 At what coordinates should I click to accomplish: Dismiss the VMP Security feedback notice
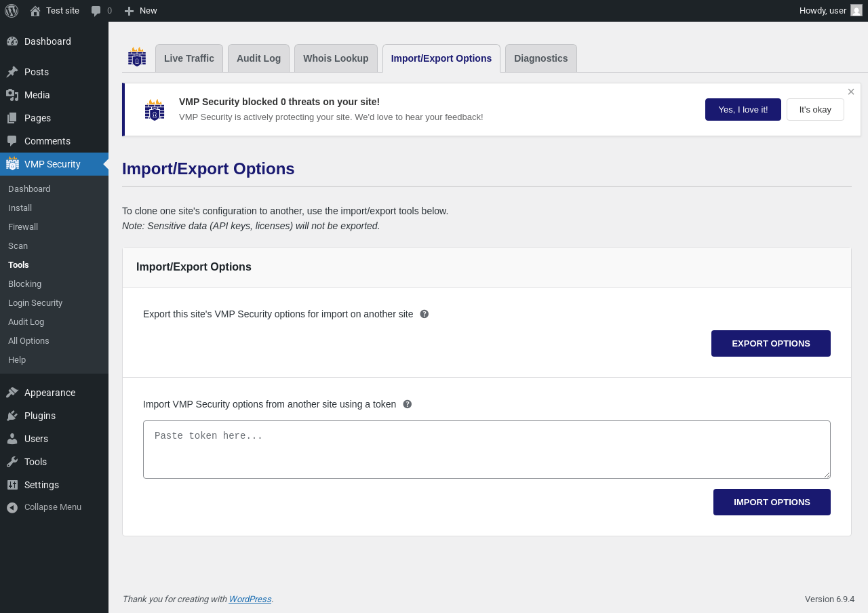[x=851, y=92]
